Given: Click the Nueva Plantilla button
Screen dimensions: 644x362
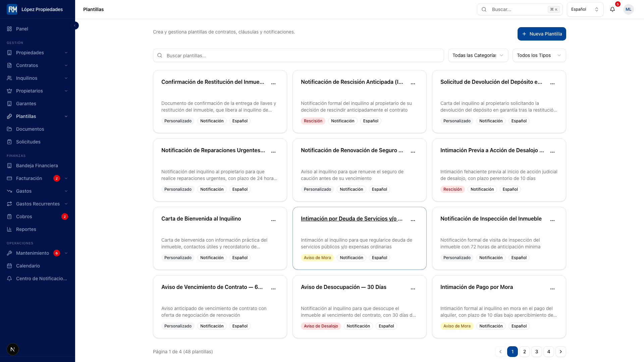Looking at the screenshot, I should click(x=542, y=34).
